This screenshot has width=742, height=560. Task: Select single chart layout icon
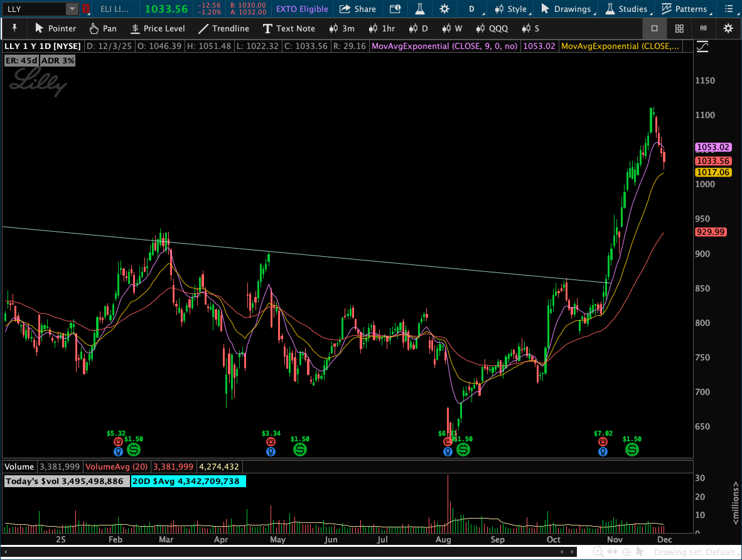pyautogui.click(x=655, y=28)
